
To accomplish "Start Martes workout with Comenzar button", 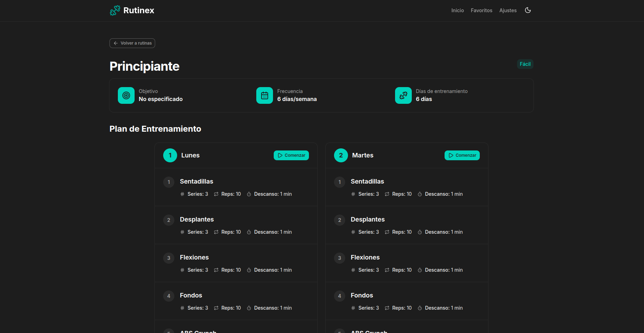I will pyautogui.click(x=462, y=155).
